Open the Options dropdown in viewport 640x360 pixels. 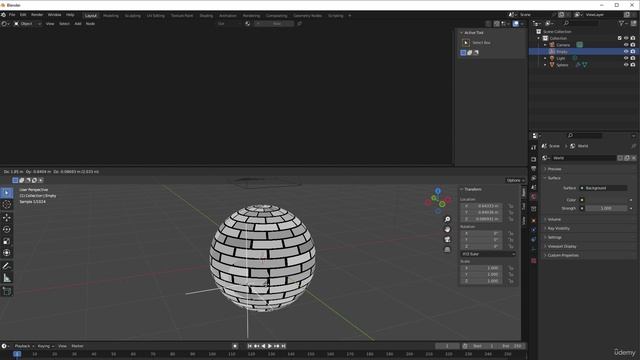tap(516, 180)
